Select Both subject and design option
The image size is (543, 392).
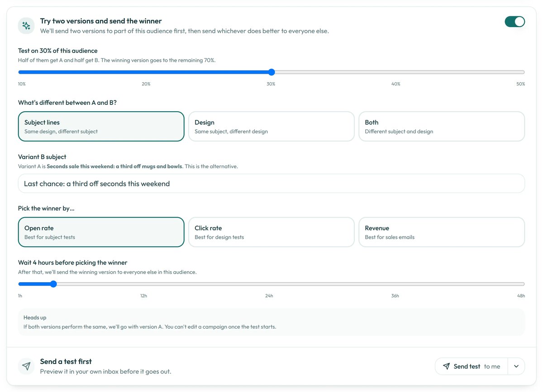442,127
